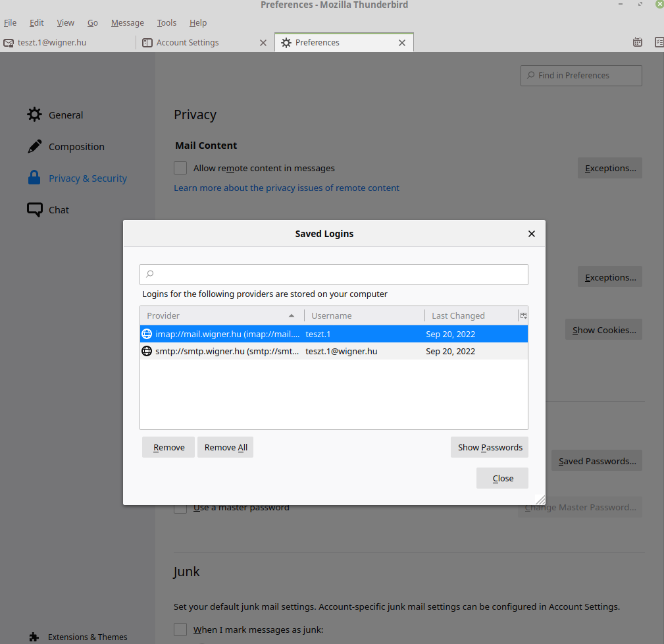Click the Remove All button
664x644 pixels.
[226, 447]
